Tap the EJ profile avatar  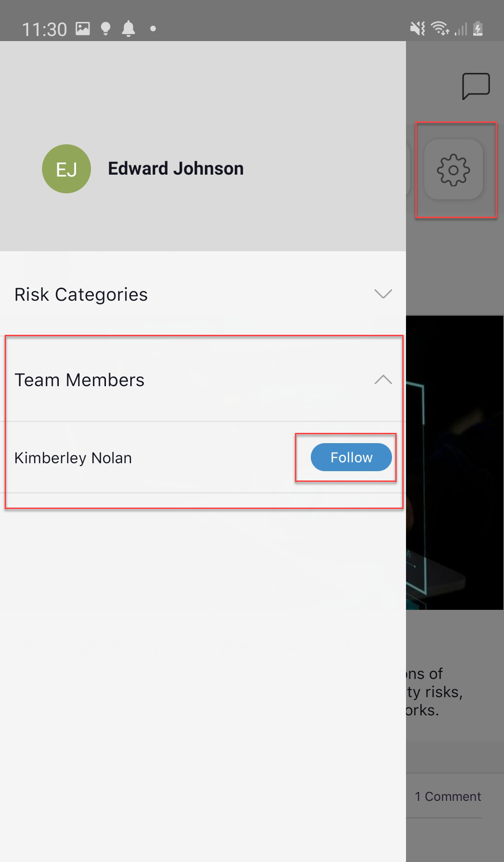[66, 169]
